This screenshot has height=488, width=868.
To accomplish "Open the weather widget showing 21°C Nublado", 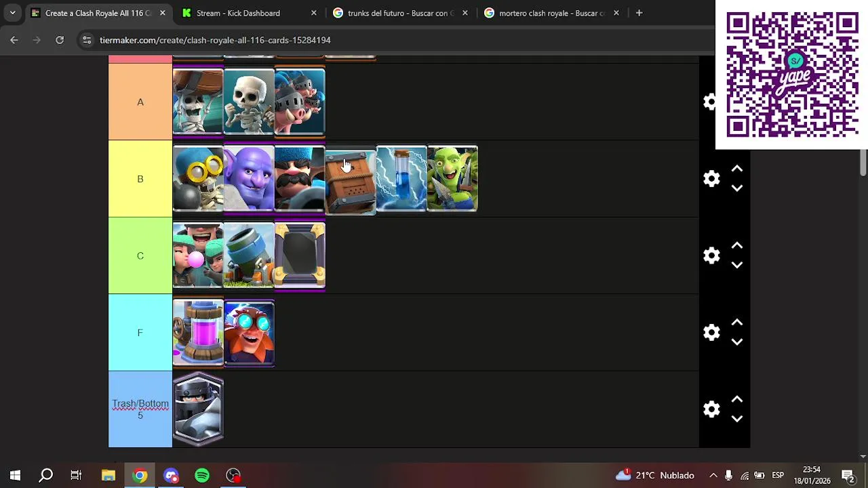I will [x=655, y=475].
